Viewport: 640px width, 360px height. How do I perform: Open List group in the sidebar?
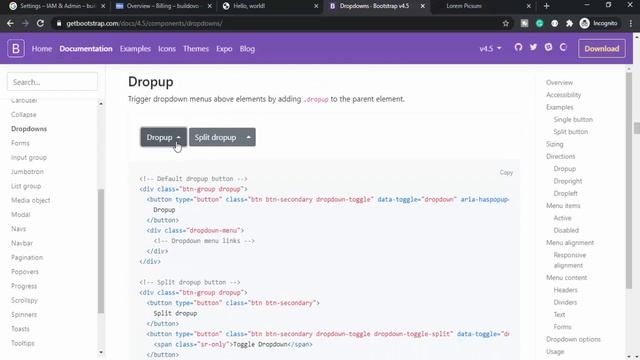click(26, 186)
